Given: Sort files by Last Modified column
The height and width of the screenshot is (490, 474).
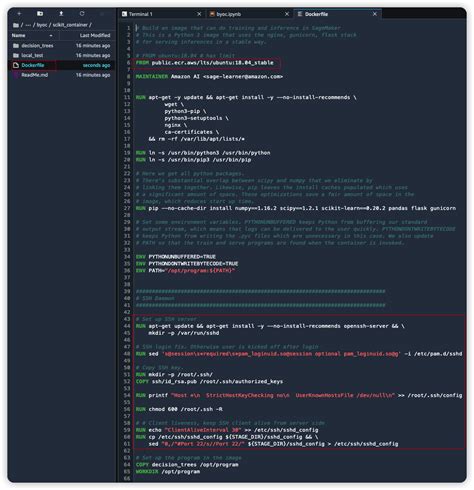Looking at the screenshot, I should coord(95,35).
